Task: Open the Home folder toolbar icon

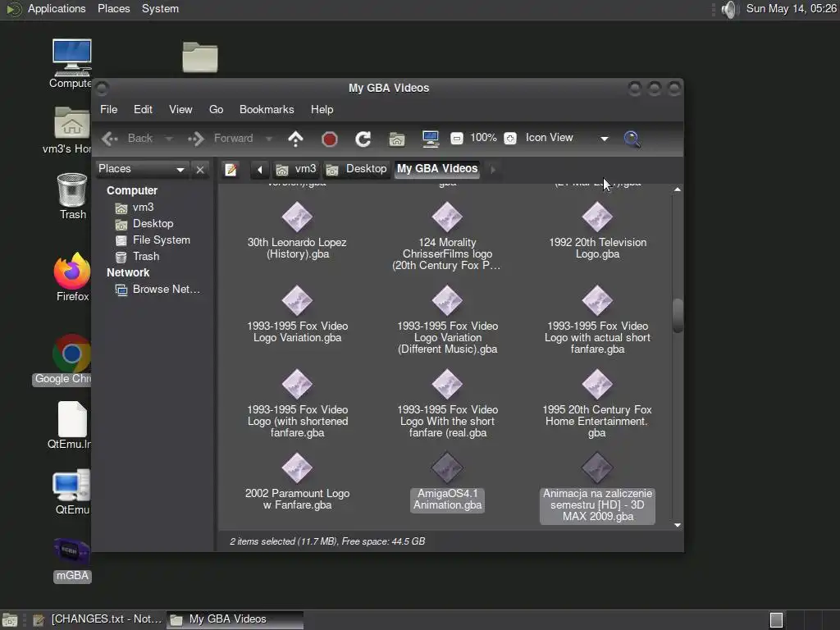Action: pos(397,139)
